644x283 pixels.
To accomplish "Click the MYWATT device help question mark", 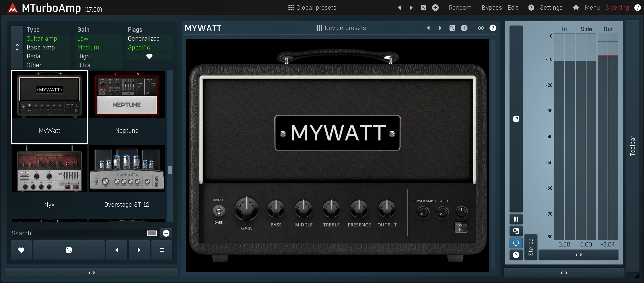I will point(493,28).
